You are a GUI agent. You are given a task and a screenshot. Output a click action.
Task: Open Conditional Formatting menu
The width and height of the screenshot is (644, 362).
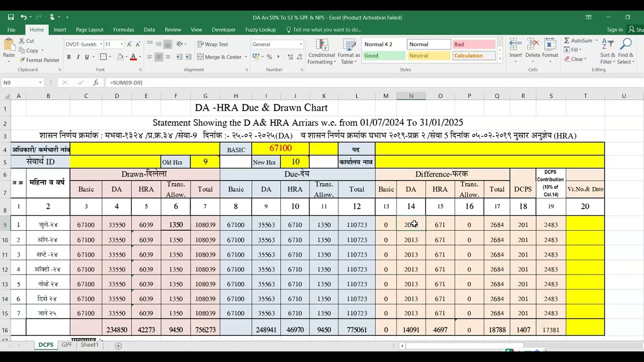point(321,52)
